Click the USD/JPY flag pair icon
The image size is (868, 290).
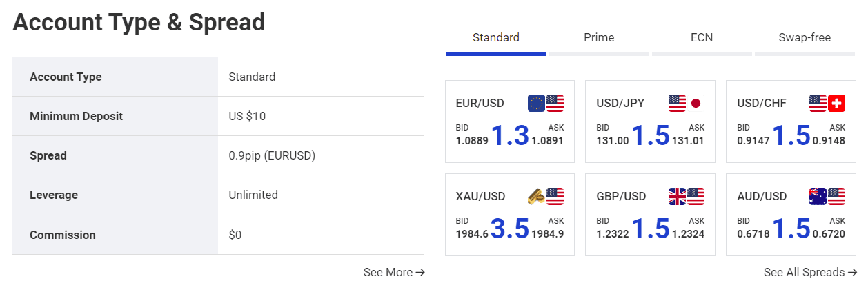686,104
